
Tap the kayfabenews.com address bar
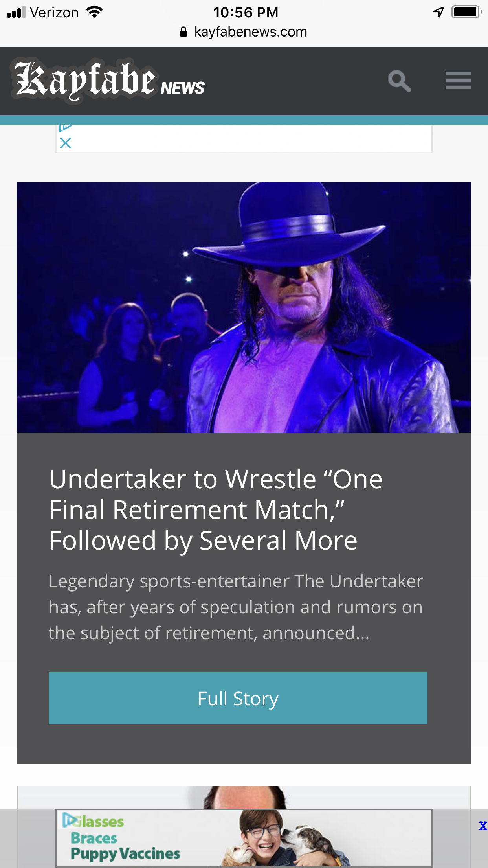(x=244, y=32)
